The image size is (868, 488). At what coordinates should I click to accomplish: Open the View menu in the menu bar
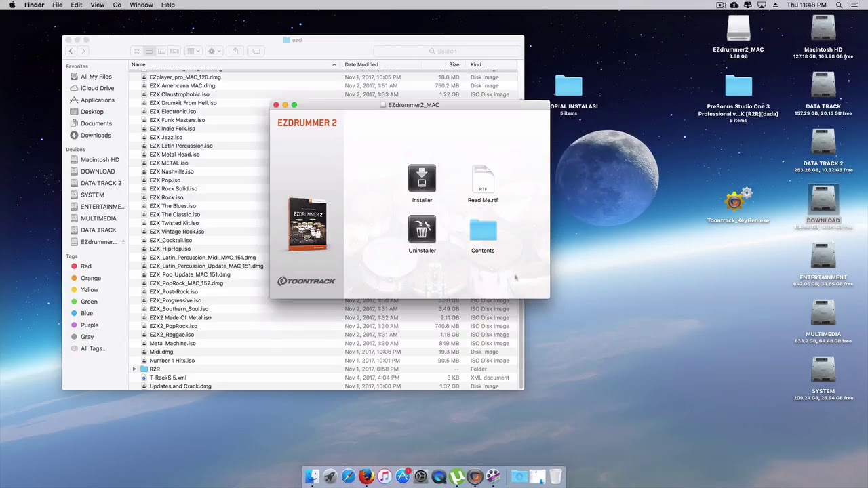point(98,5)
